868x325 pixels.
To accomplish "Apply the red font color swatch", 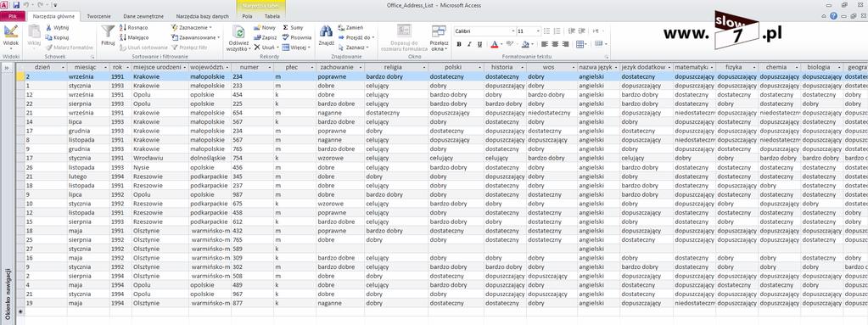I will [495, 44].
